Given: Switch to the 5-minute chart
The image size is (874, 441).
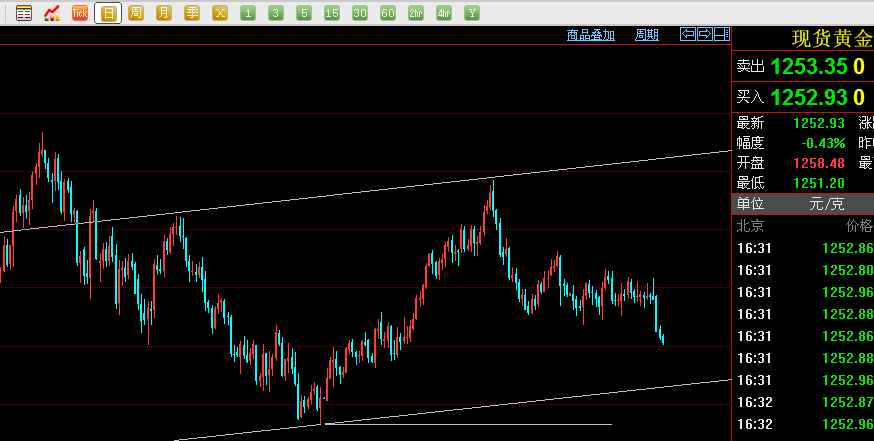Looking at the screenshot, I should [304, 13].
